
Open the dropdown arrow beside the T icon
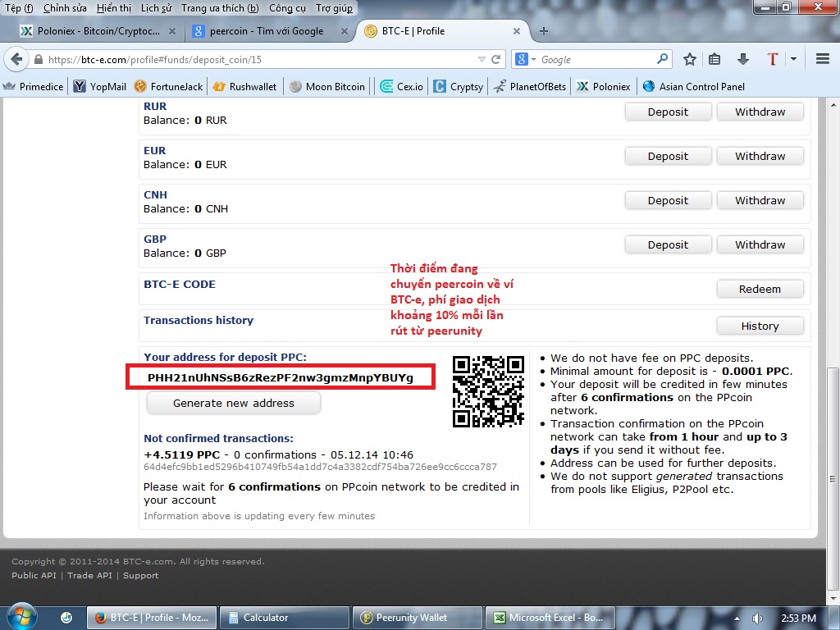pyautogui.click(x=793, y=59)
